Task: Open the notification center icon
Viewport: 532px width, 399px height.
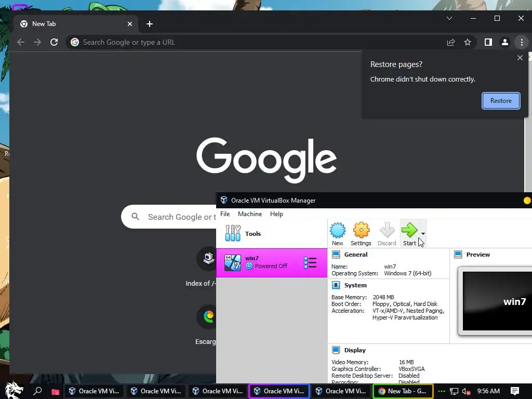Action: (515, 391)
